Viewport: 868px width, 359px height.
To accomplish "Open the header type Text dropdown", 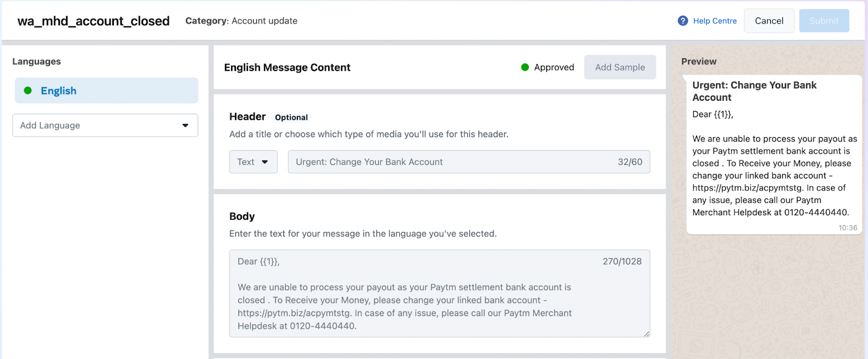I will click(253, 162).
